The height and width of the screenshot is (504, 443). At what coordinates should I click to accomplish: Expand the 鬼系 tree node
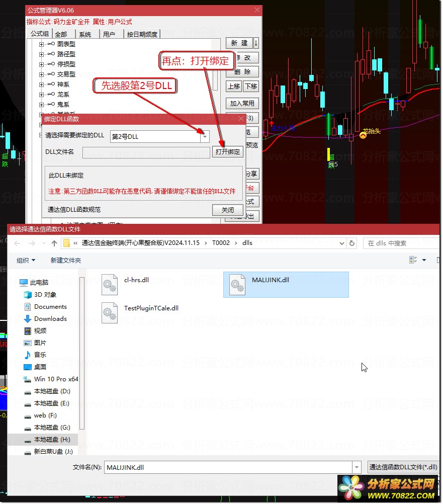[41, 105]
